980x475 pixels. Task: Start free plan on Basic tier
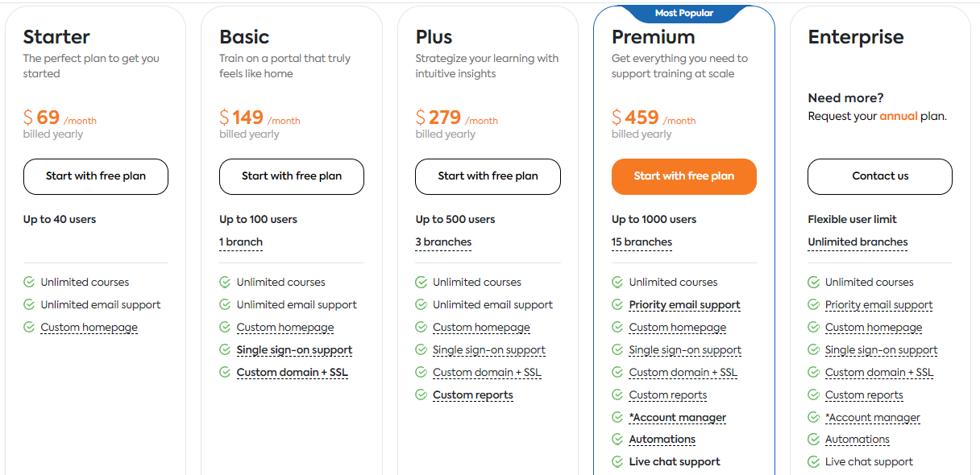pyautogui.click(x=292, y=176)
